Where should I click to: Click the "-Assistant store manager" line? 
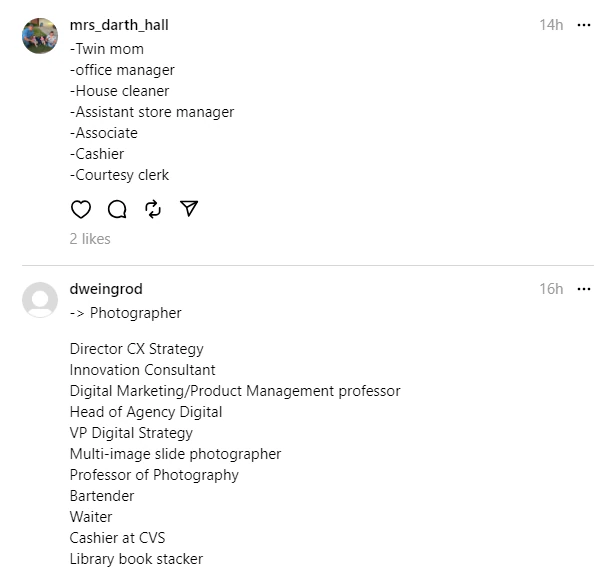click(152, 112)
